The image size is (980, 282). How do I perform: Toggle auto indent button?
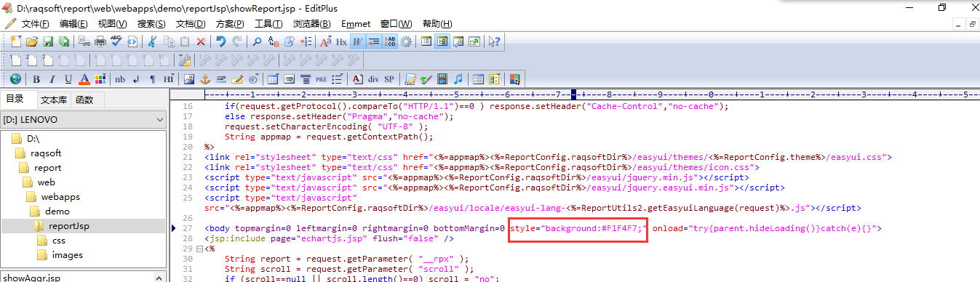tap(373, 41)
